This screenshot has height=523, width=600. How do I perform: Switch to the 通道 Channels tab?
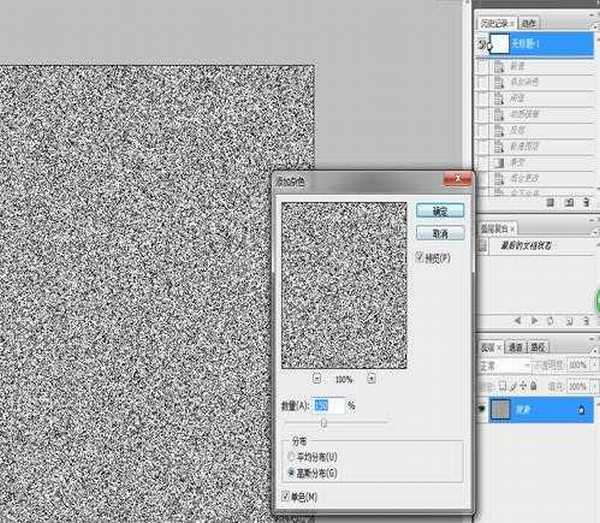515,347
